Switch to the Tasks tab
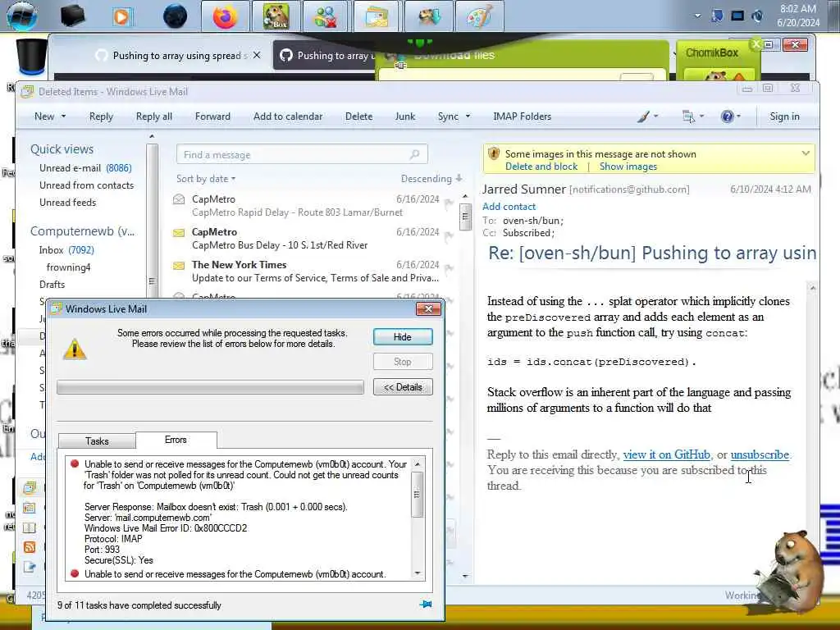The height and width of the screenshot is (630, 840). [x=97, y=441]
